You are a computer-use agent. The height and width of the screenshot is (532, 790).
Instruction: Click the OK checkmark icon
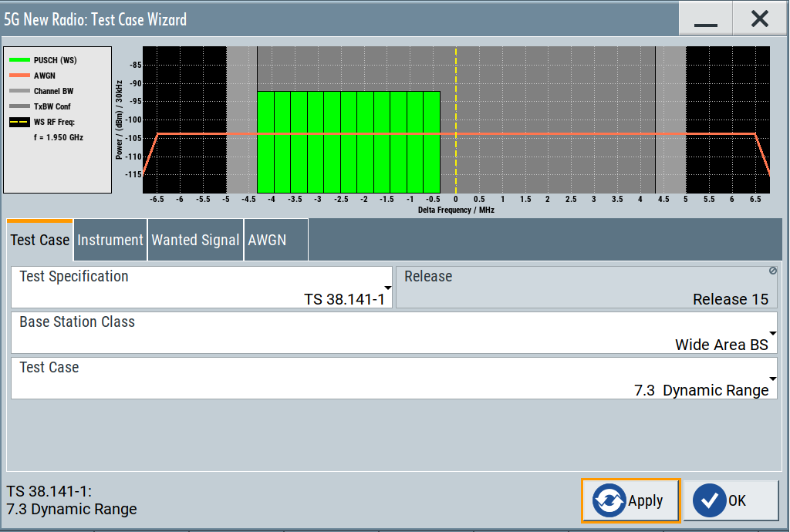[x=710, y=500]
